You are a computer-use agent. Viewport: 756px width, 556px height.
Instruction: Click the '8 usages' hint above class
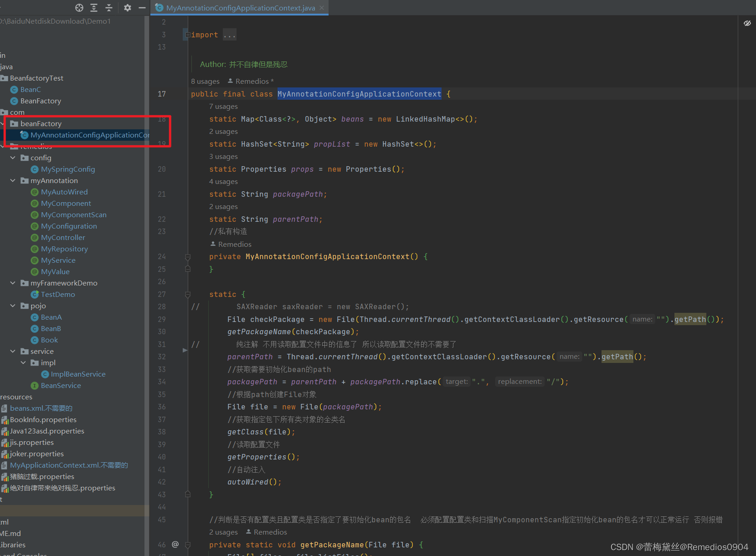point(205,82)
